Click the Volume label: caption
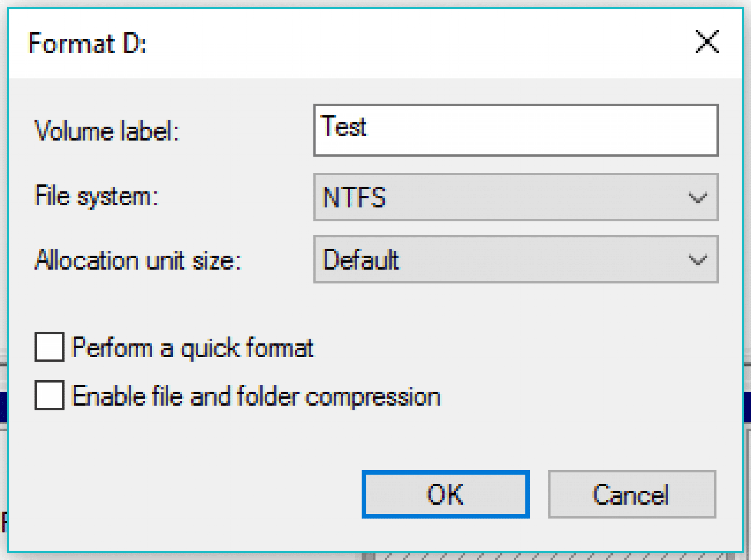 pos(107,131)
